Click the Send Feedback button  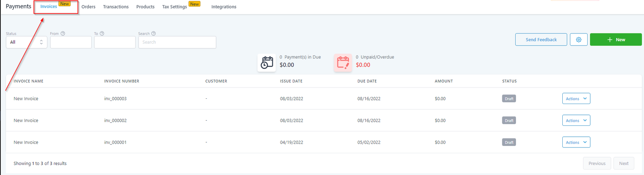click(x=541, y=40)
